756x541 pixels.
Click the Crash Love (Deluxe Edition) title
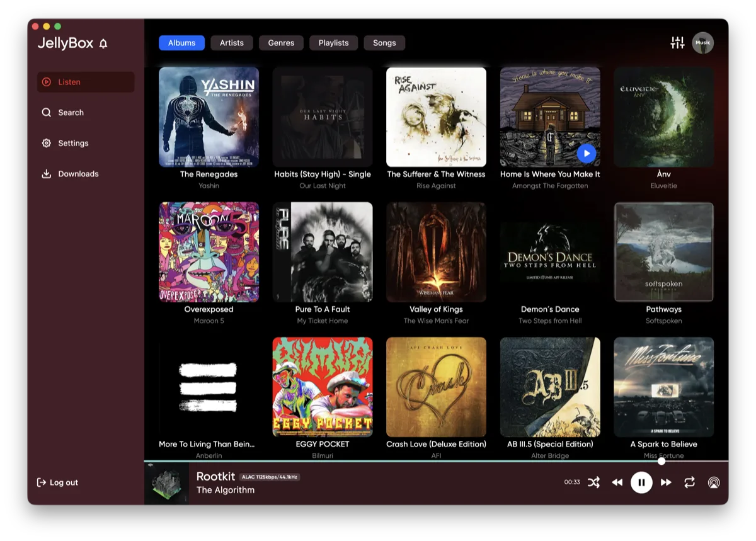[436, 444]
